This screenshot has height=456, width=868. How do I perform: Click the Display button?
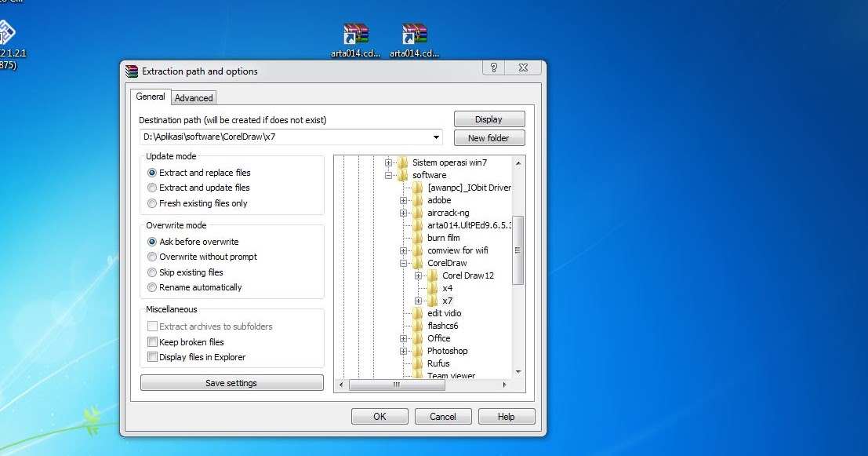(x=488, y=119)
